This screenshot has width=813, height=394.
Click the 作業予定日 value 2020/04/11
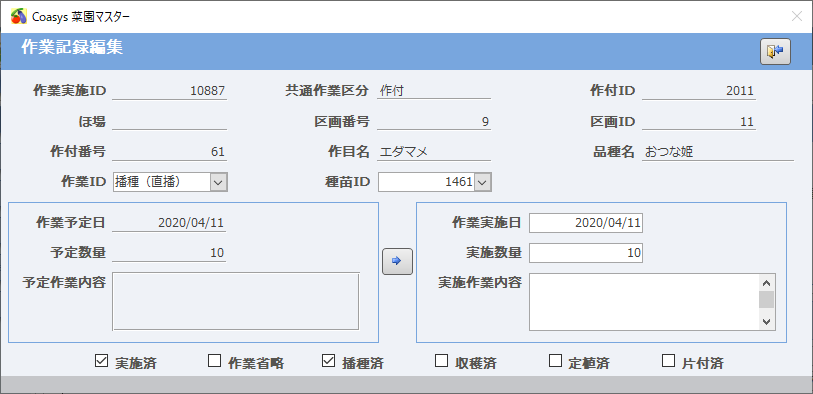(170, 223)
